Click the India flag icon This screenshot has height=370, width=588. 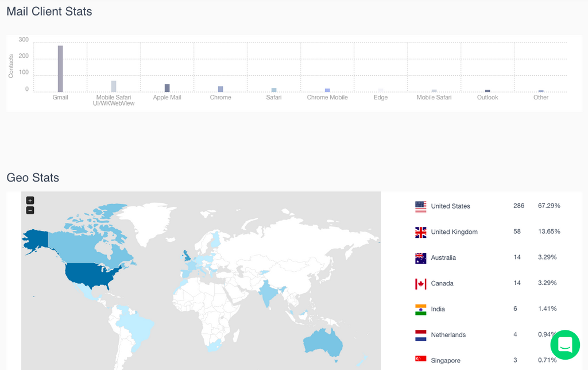(421, 310)
